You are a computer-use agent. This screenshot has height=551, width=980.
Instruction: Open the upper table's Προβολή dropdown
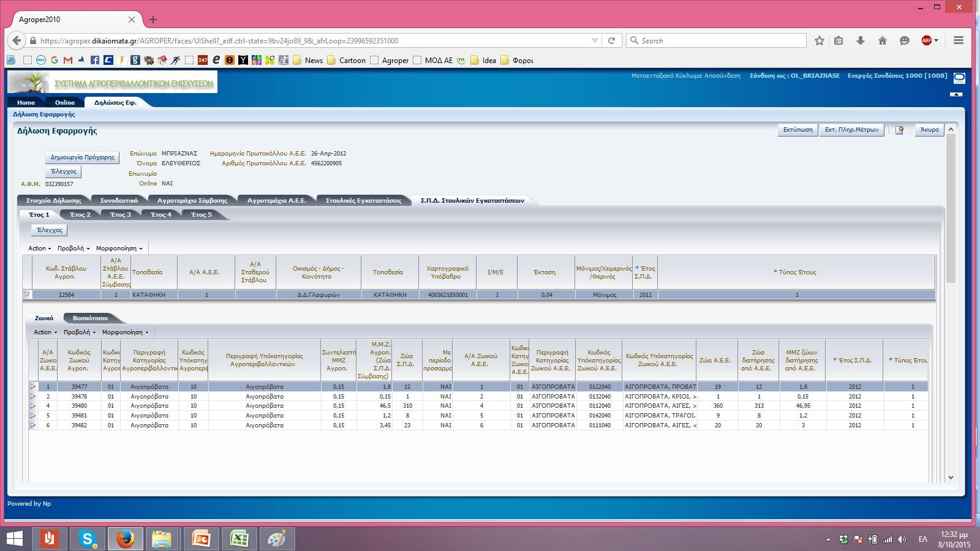pyautogui.click(x=73, y=249)
